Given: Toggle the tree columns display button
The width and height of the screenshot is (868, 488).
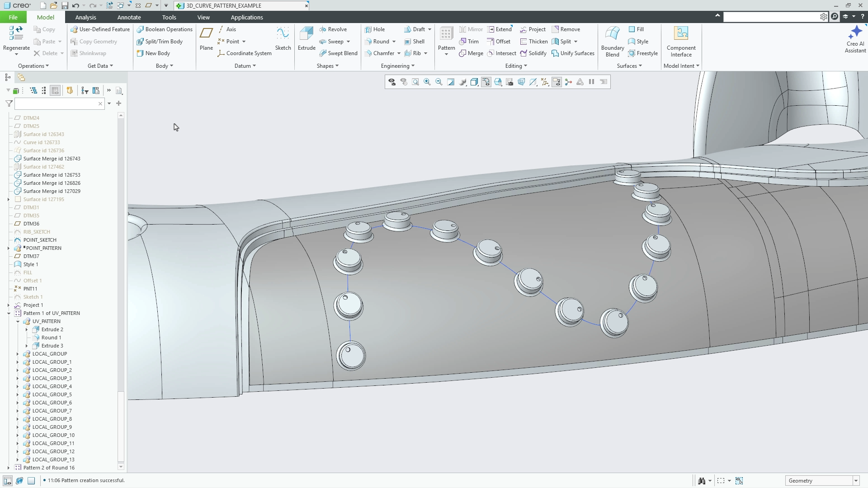Looking at the screenshot, I should (55, 91).
